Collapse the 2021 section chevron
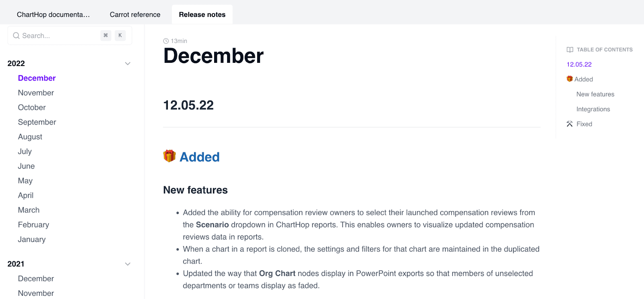Screen dimensions: 644x299 click(128, 264)
